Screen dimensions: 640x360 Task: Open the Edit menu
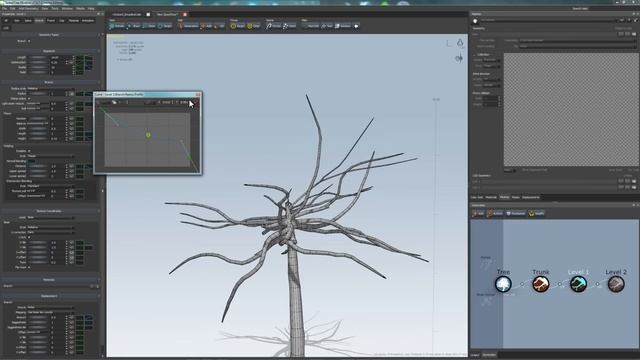(13, 8)
